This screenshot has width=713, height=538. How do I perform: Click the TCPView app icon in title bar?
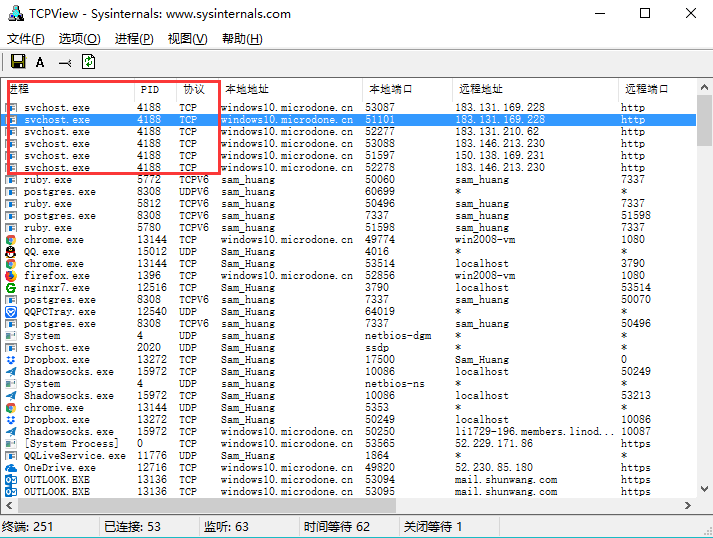[x=16, y=13]
